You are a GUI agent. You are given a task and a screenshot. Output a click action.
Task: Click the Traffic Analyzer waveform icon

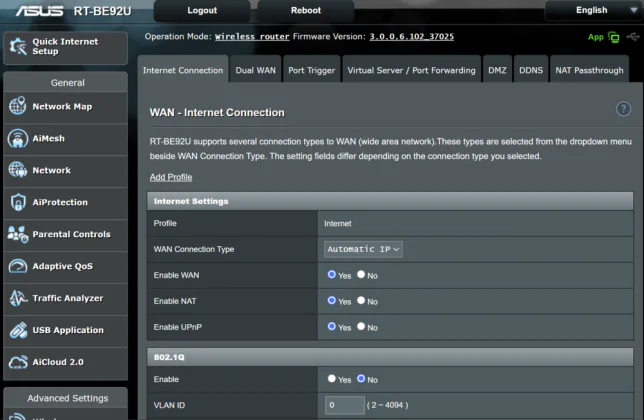coord(18,298)
